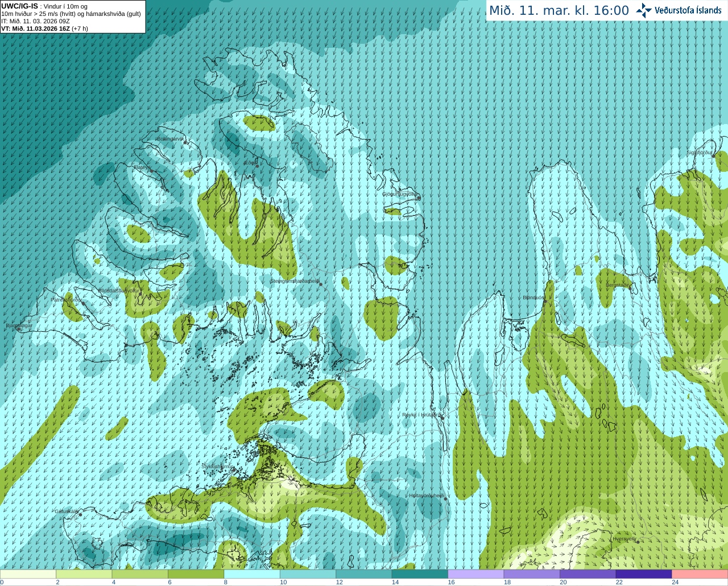Click the 12–14 m/s teal legend swatch
The width and height of the screenshot is (728, 586).
pos(364,574)
